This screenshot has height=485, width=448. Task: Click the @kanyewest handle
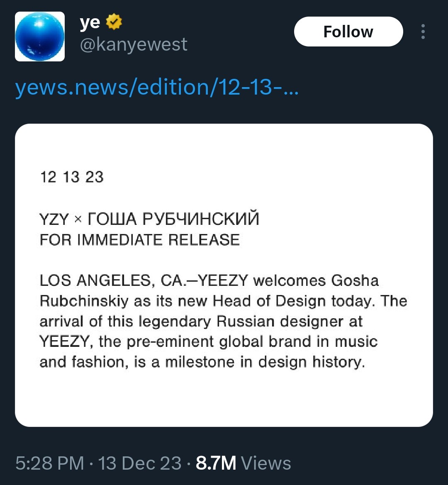pyautogui.click(x=134, y=44)
